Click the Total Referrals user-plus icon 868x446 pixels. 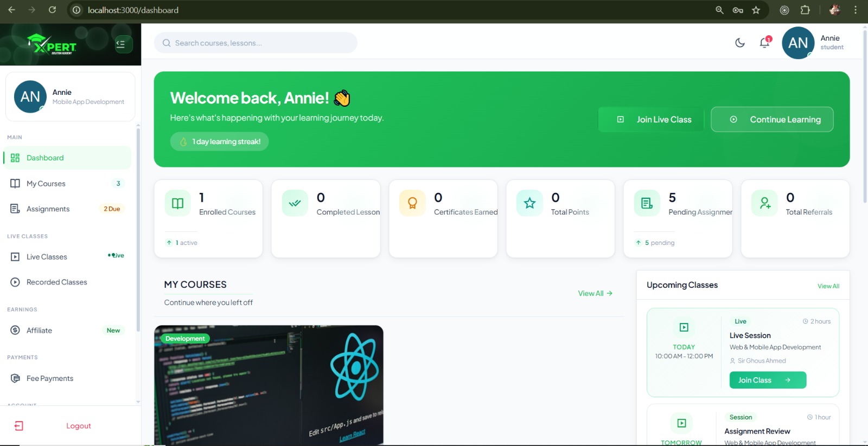click(764, 203)
